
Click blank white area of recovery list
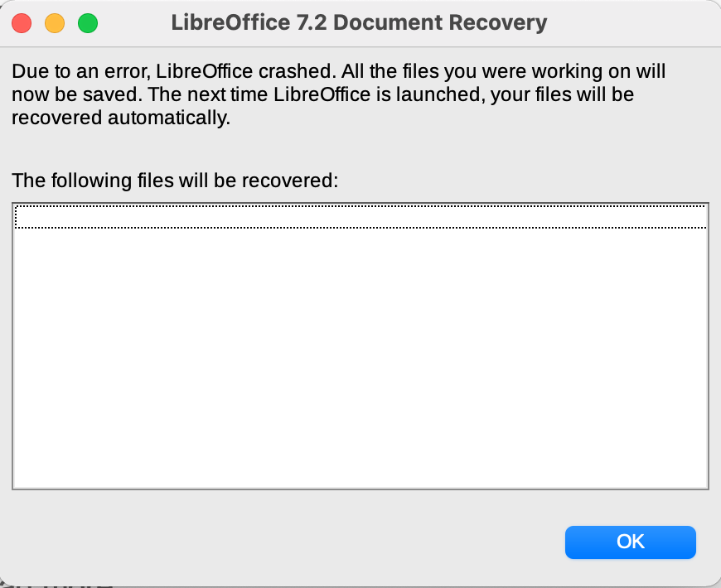(x=360, y=359)
